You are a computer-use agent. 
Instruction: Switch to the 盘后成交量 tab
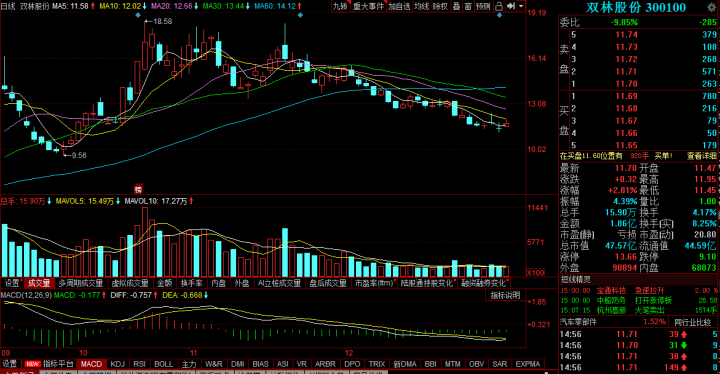[x=327, y=283]
